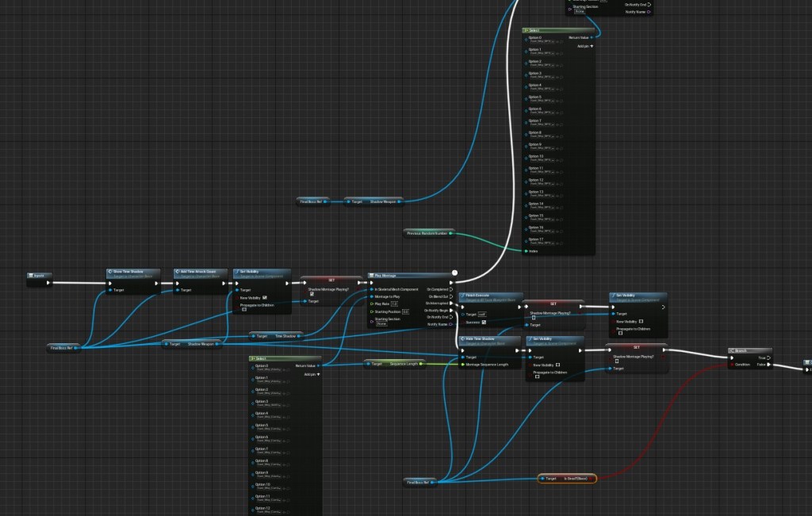Click the Play Montage node title

point(396,276)
